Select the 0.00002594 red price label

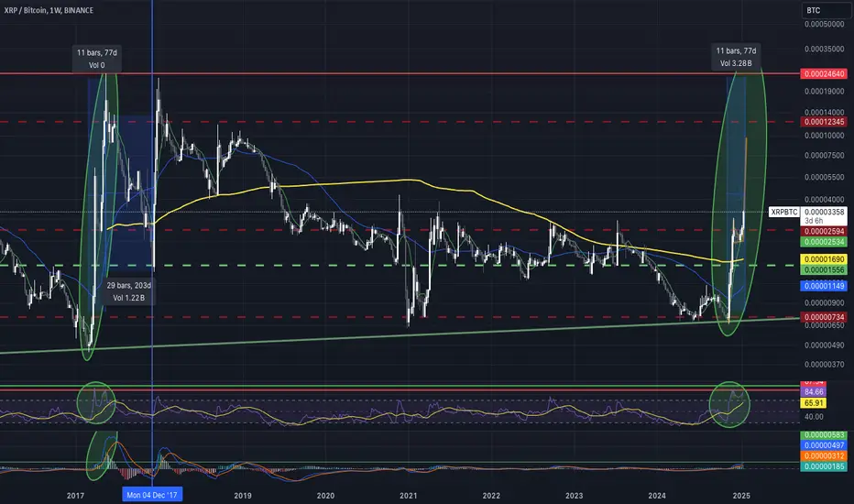(x=824, y=232)
